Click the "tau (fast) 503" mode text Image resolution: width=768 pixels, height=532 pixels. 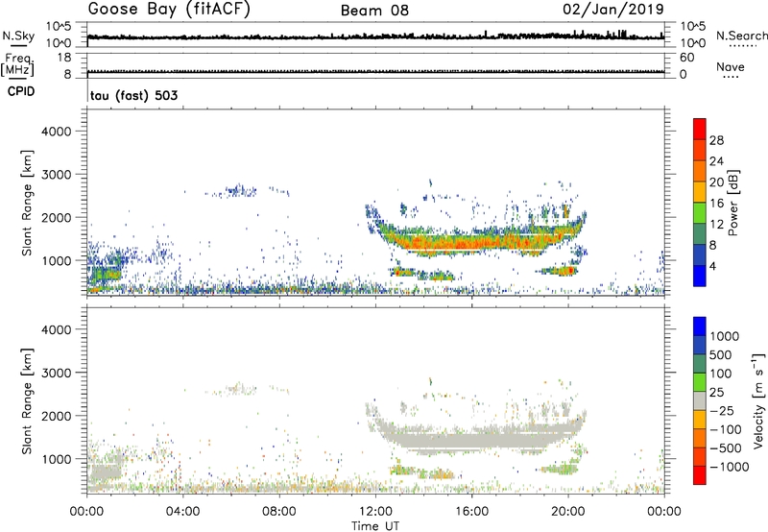click(133, 95)
